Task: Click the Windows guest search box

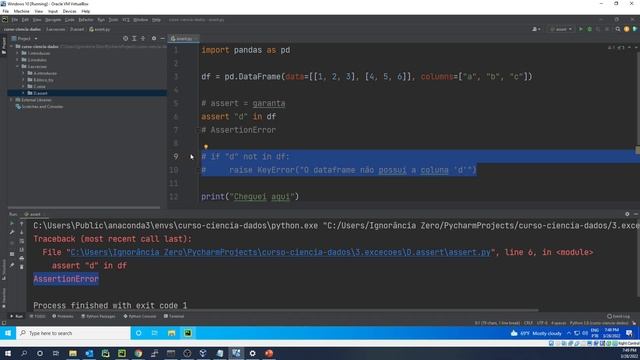Action: coord(73,333)
